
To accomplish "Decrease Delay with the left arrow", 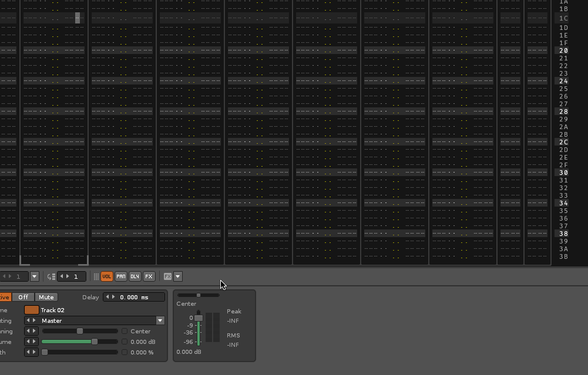I will [107, 297].
